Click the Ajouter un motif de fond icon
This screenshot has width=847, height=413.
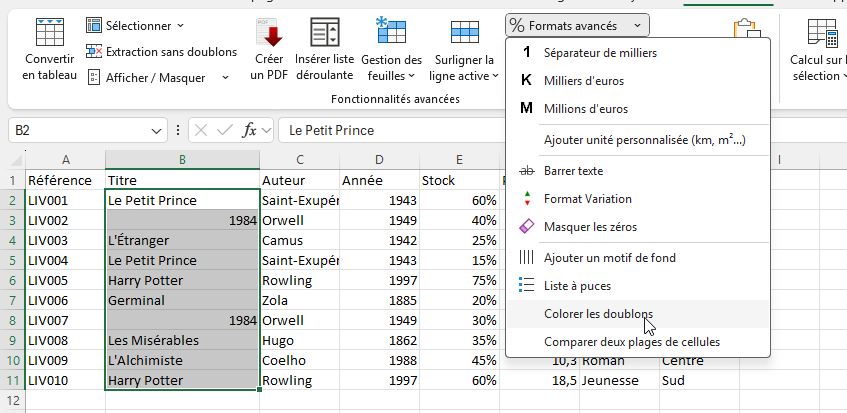[526, 258]
